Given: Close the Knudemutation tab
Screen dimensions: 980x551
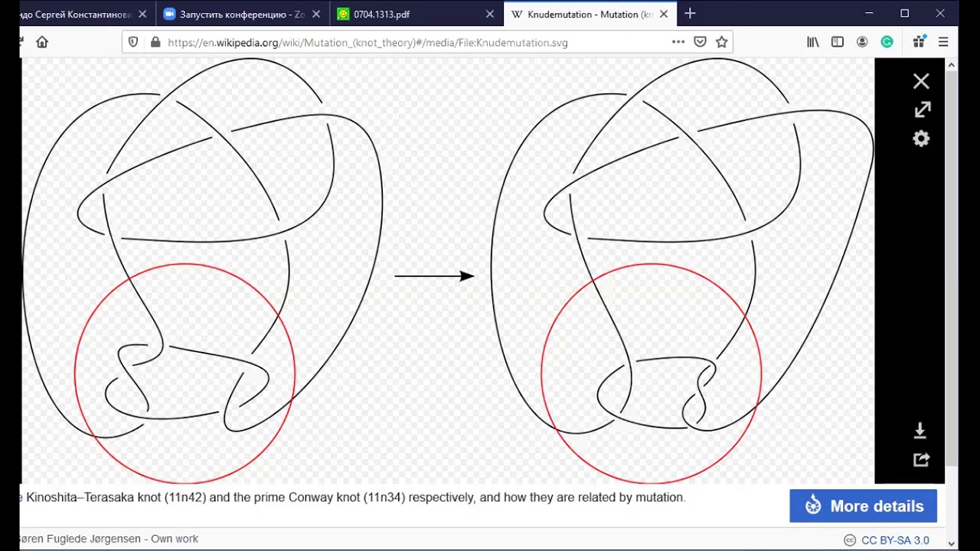Looking at the screenshot, I should pyautogui.click(x=664, y=14).
